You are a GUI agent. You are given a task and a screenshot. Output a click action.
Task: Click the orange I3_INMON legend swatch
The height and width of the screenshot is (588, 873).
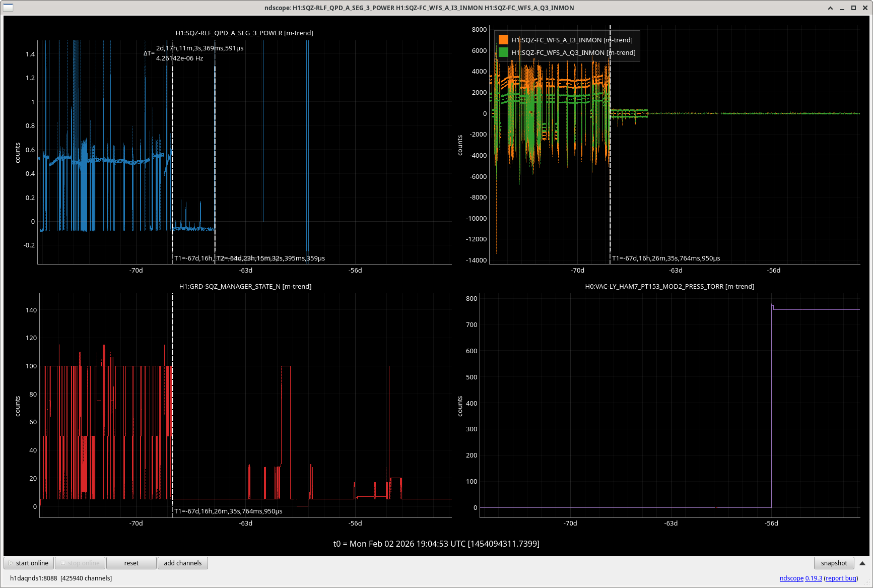(x=503, y=40)
